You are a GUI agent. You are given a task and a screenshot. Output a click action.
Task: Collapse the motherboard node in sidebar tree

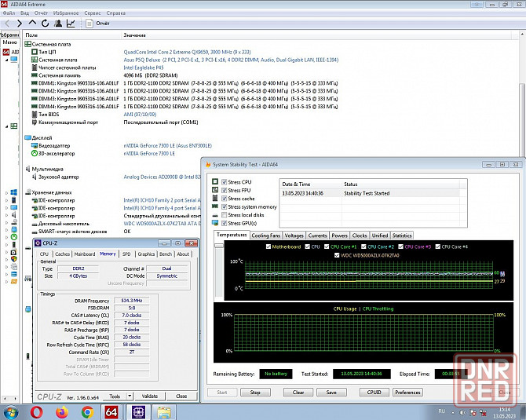pyautogui.click(x=6, y=126)
